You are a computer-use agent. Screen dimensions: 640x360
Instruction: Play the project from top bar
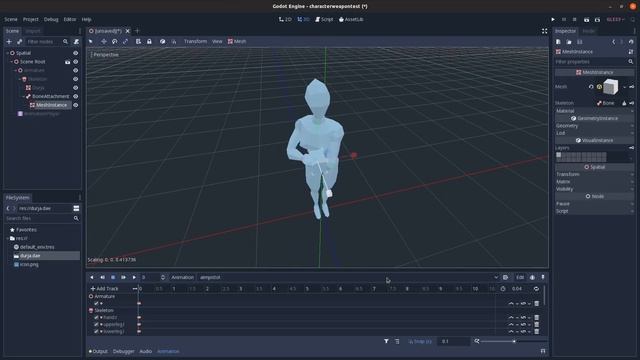pyautogui.click(x=553, y=19)
